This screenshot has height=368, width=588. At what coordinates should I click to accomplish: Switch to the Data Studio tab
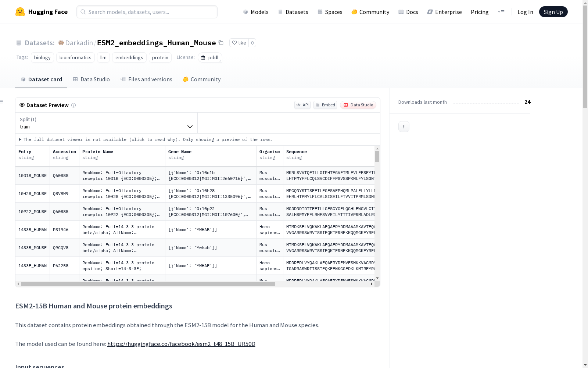click(92, 79)
